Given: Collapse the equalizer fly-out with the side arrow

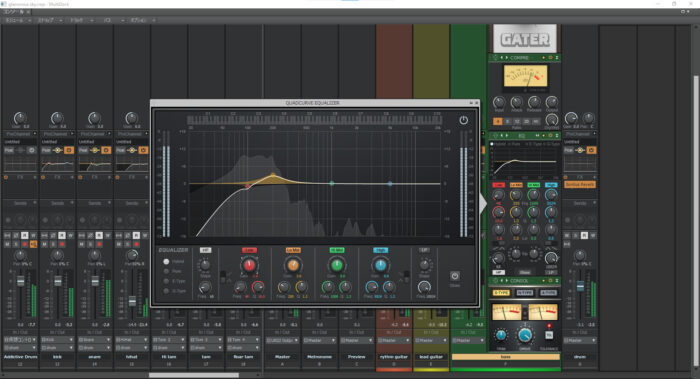Looking at the screenshot, I should click(483, 203).
